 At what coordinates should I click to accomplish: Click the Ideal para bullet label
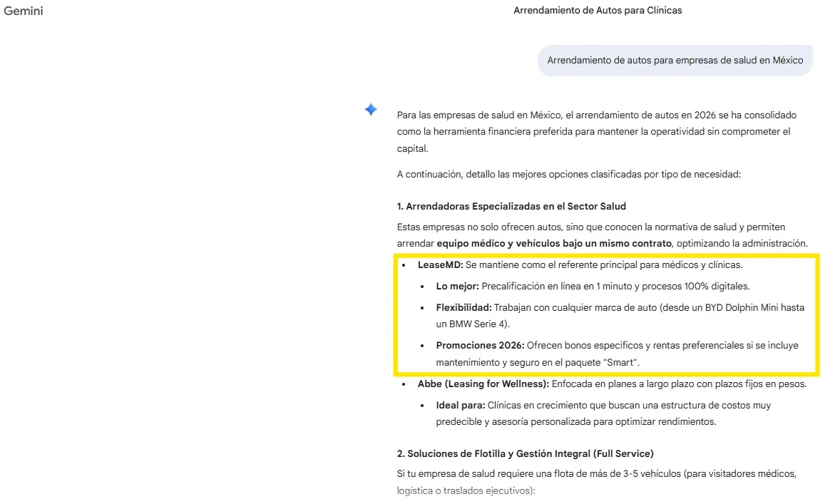[x=461, y=406]
